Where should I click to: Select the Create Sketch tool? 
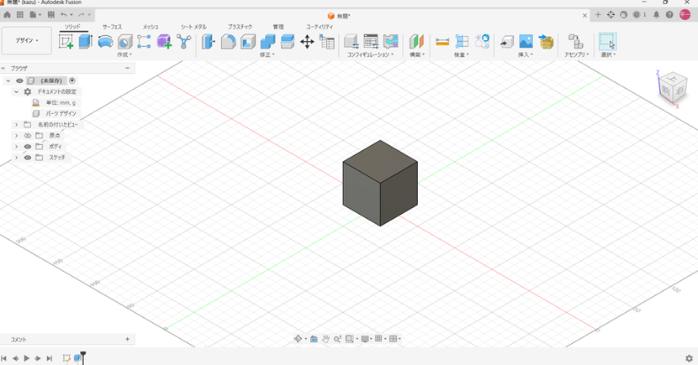click(66, 41)
